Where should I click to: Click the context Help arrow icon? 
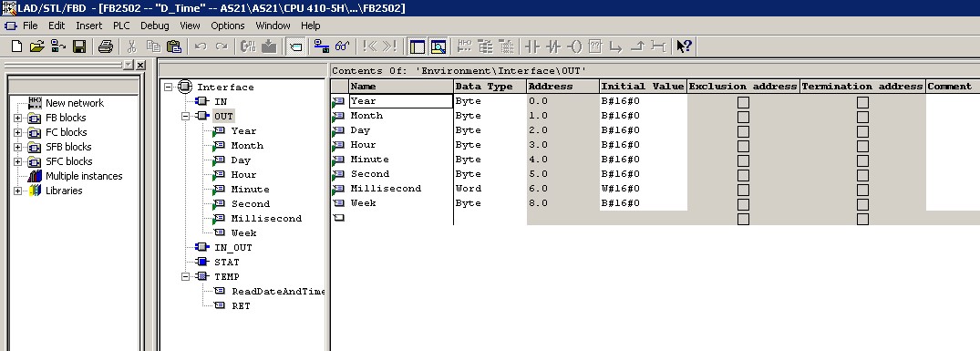tap(684, 46)
